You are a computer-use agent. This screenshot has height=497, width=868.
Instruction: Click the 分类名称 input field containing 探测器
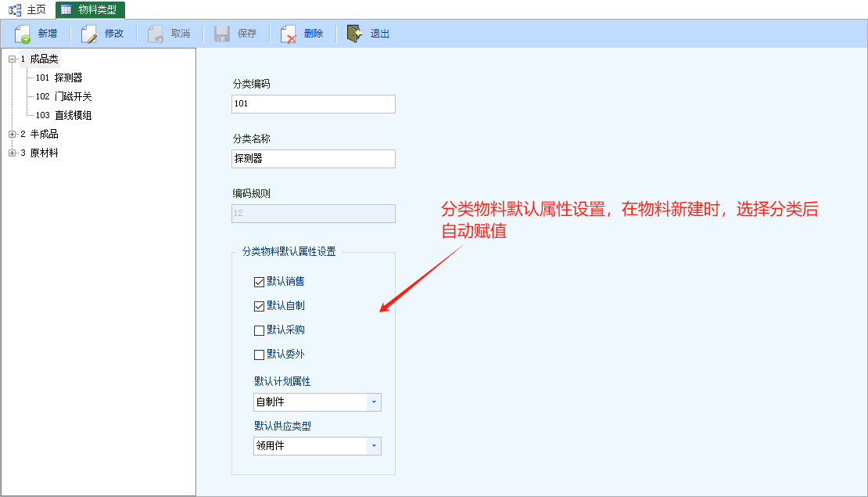pos(314,159)
